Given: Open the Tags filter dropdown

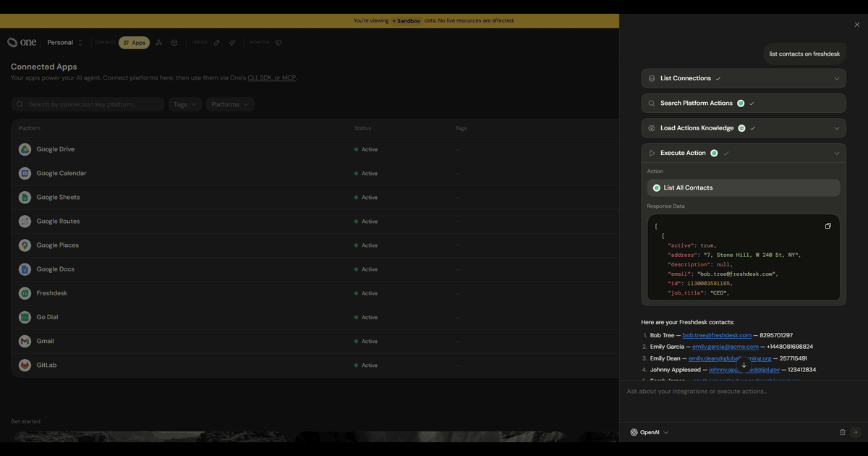Looking at the screenshot, I should tap(185, 104).
